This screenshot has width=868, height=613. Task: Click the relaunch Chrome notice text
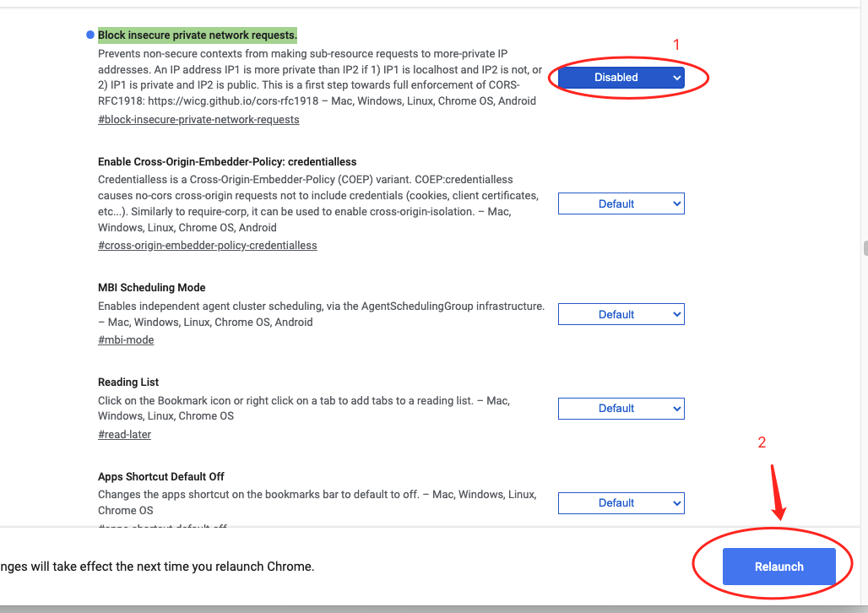point(157,567)
